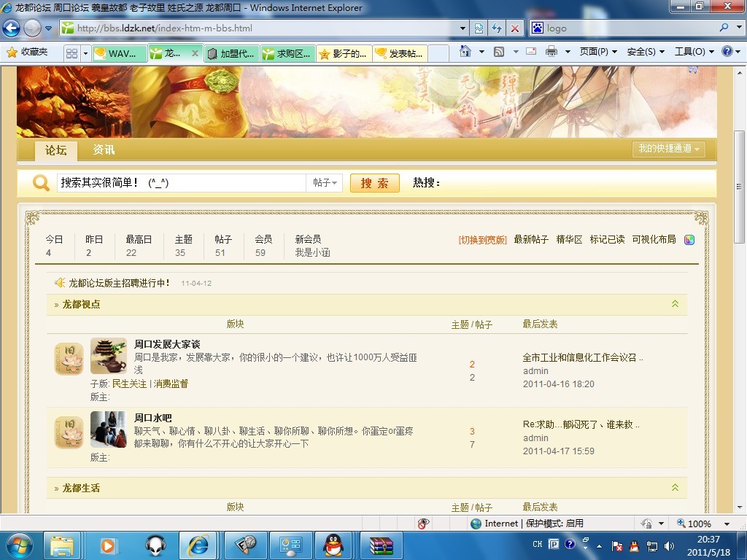
Task: Switch to the 求购区... tab
Action: [288, 54]
